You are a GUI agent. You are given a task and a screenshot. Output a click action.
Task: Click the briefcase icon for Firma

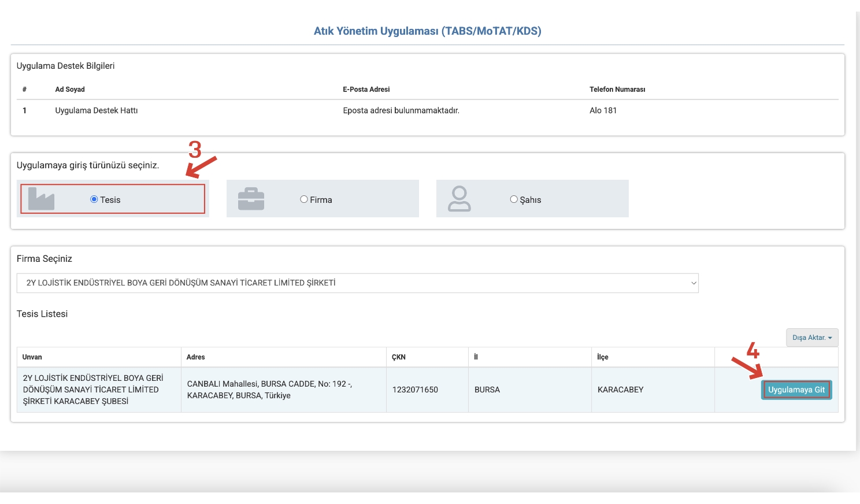pyautogui.click(x=251, y=199)
